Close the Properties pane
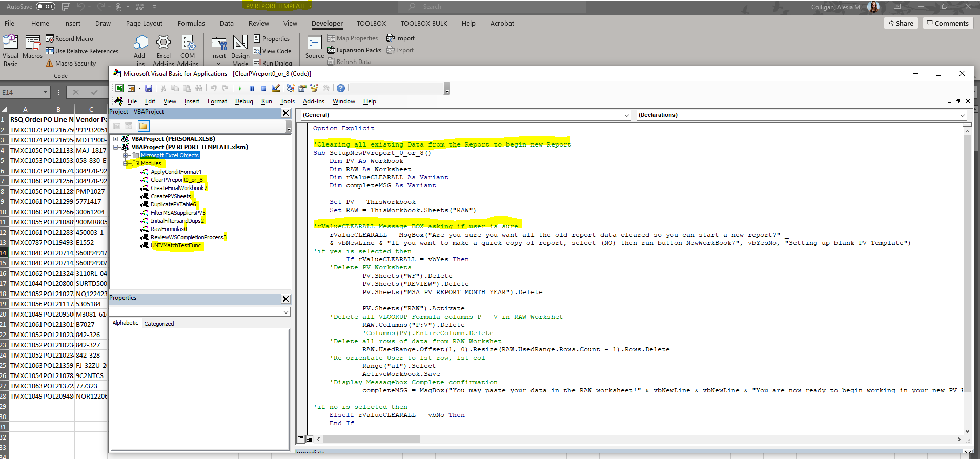The height and width of the screenshot is (459, 980). [286, 299]
